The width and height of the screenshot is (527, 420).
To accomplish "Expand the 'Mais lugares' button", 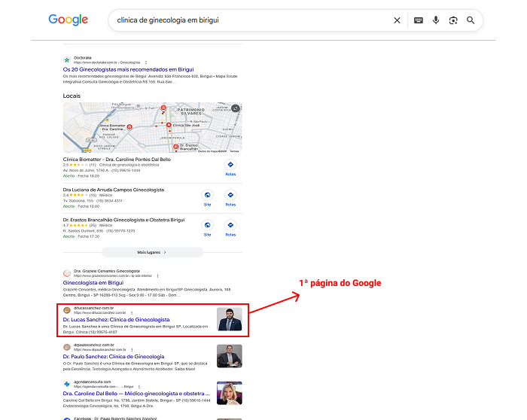I will tap(152, 252).
